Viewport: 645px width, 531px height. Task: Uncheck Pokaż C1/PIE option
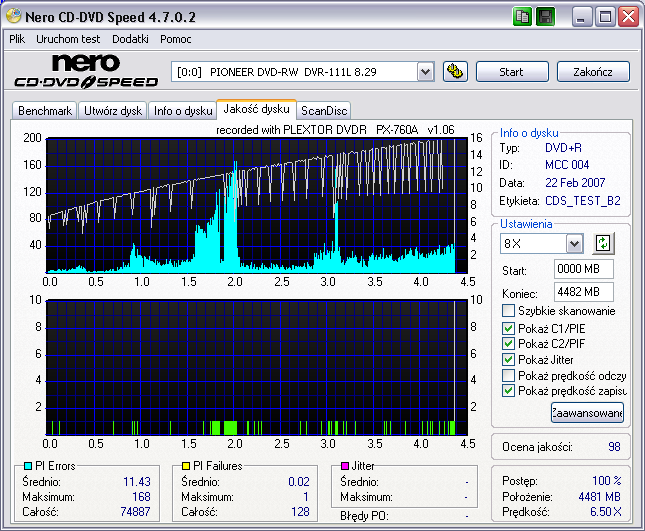(508, 328)
